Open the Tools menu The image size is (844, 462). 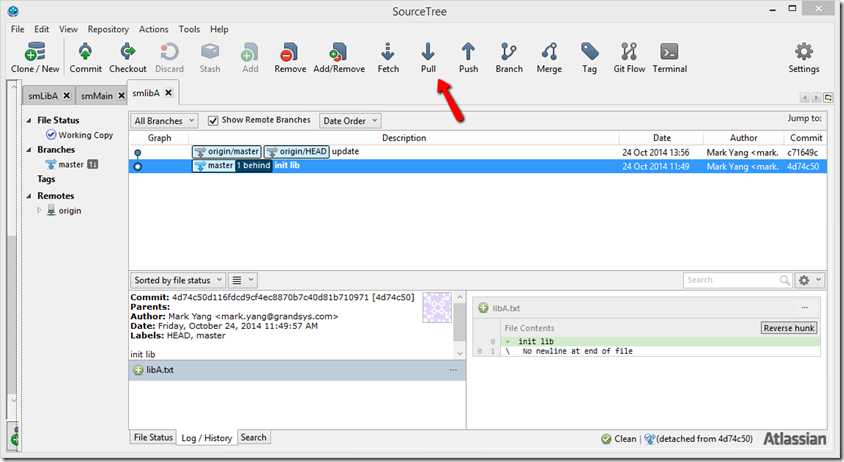pos(189,29)
